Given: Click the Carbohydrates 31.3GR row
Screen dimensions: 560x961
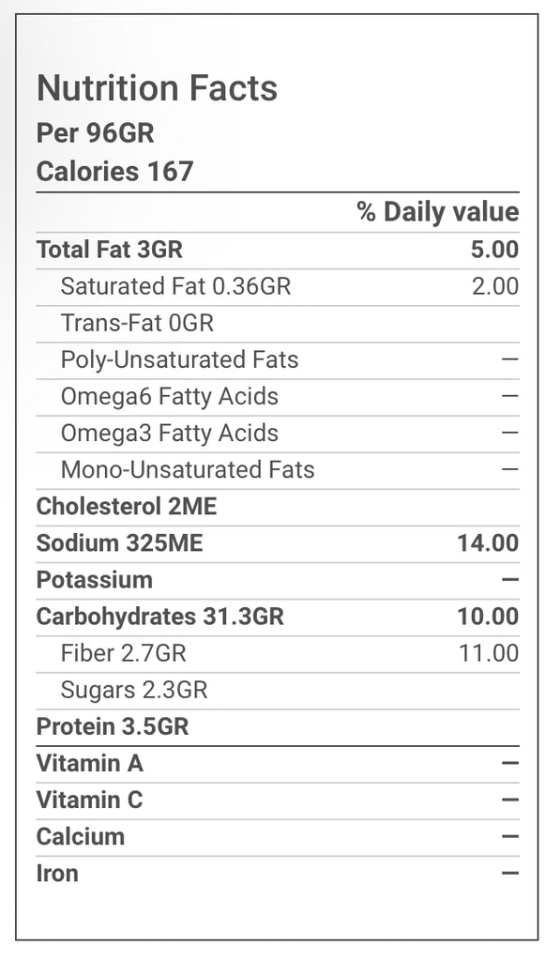Looking at the screenshot, I should pos(278,618).
